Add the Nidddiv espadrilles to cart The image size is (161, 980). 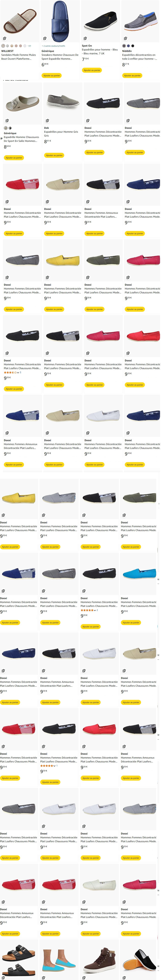click(x=132, y=75)
